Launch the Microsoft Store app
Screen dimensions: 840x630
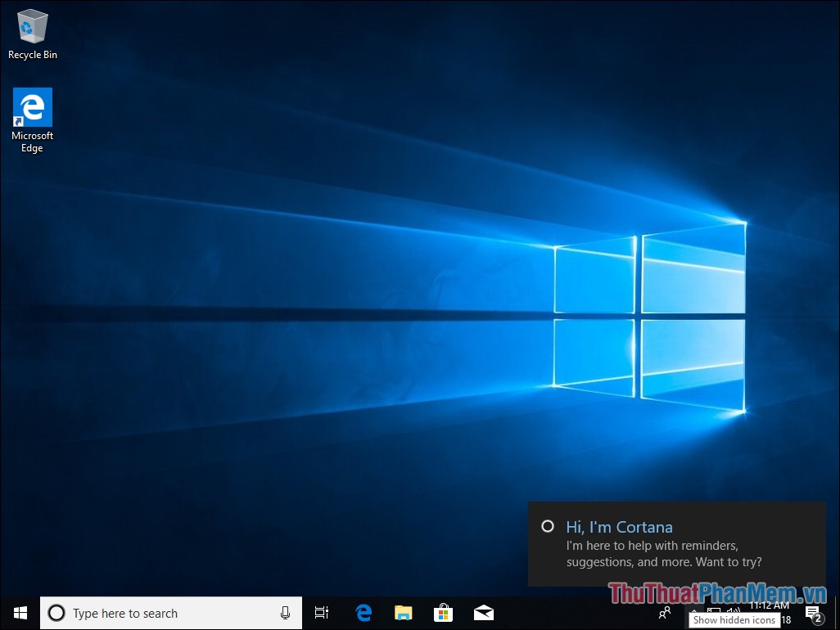[x=443, y=613]
